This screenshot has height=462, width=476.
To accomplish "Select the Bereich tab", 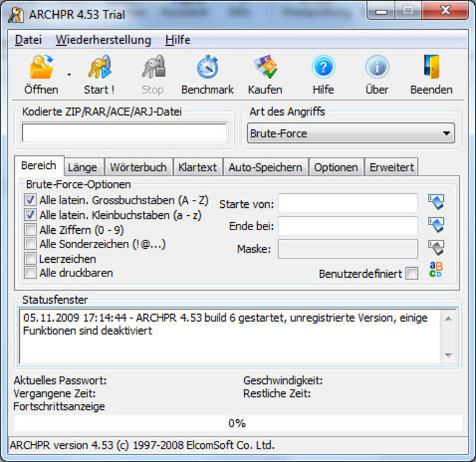I will (39, 166).
